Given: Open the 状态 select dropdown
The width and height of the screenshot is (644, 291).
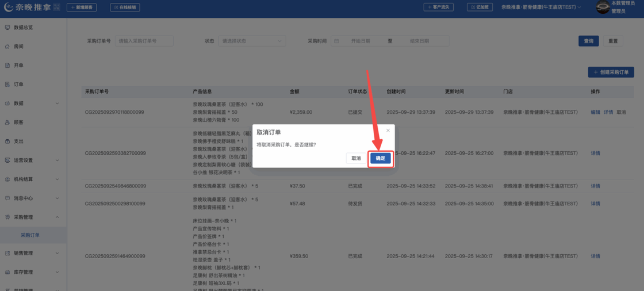Looking at the screenshot, I should (252, 41).
